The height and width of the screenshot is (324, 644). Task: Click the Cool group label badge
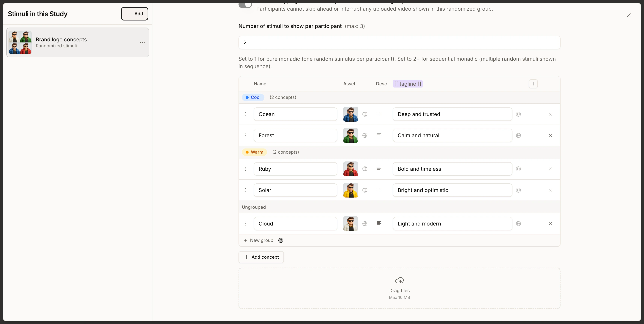253,97
